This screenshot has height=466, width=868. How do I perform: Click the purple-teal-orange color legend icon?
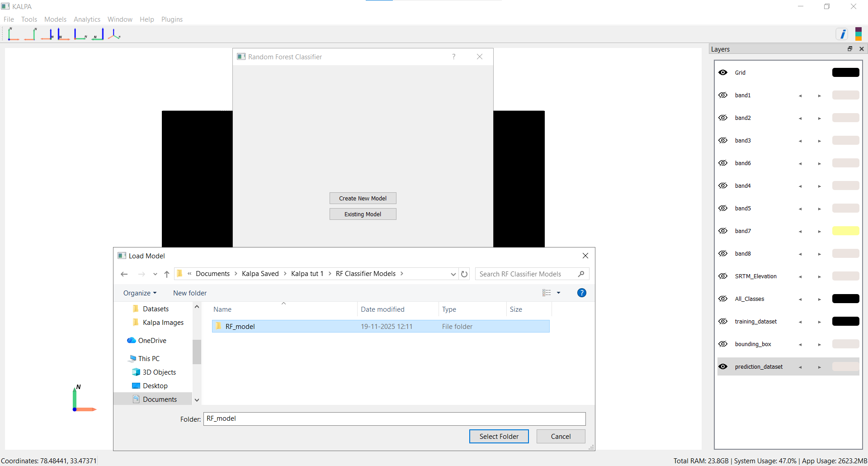pyautogui.click(x=858, y=34)
